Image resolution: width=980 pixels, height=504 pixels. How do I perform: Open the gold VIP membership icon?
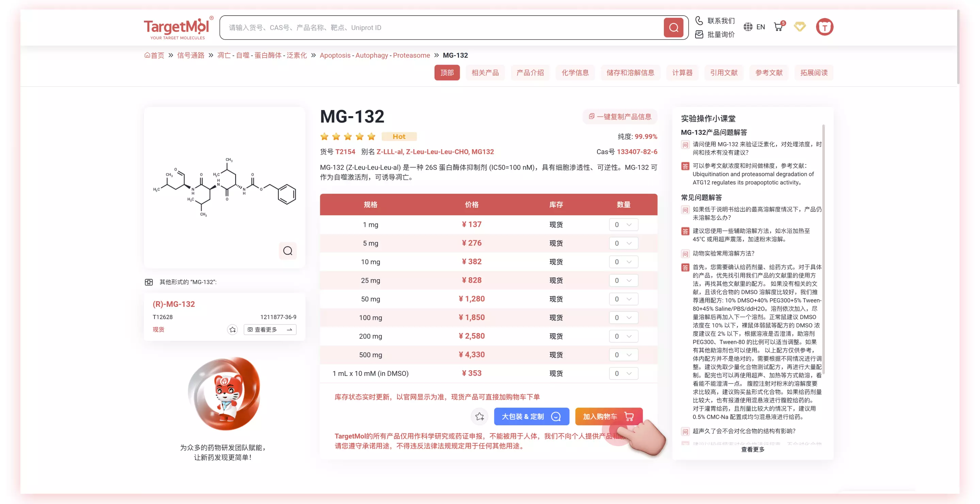pos(800,27)
